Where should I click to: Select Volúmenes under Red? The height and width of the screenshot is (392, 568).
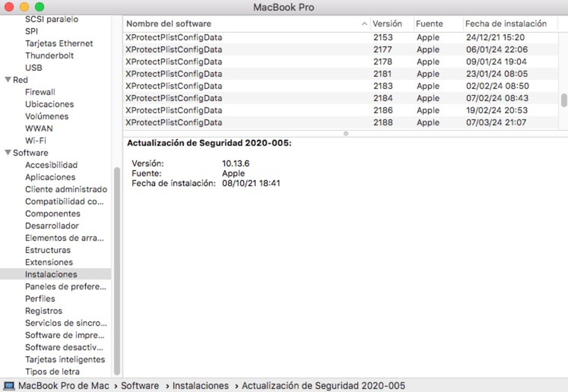click(x=47, y=116)
